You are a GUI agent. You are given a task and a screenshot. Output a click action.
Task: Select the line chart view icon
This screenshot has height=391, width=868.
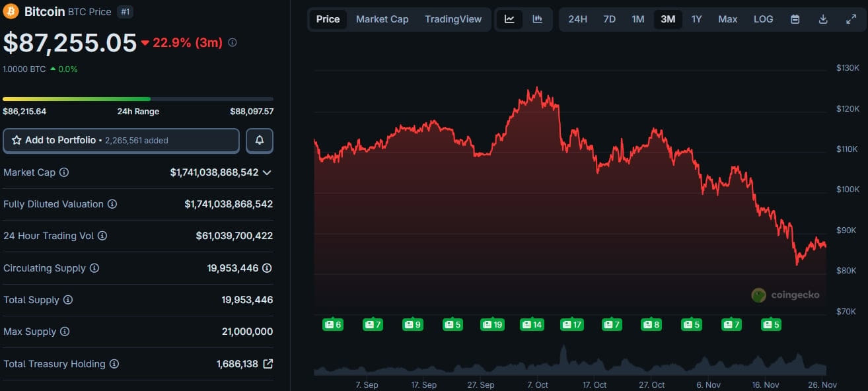coord(509,19)
